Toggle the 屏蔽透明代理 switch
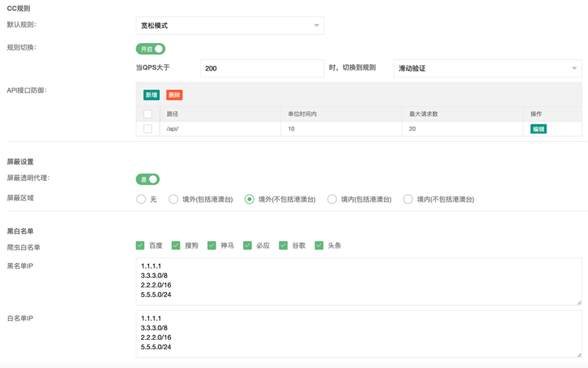The width and height of the screenshot is (588, 368). click(x=147, y=179)
